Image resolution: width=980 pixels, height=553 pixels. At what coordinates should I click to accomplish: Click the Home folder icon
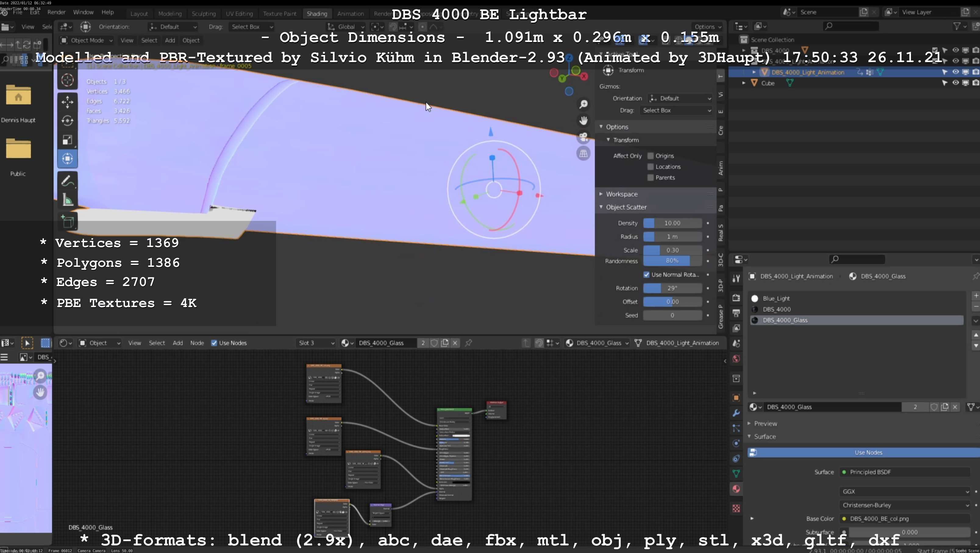18,95
